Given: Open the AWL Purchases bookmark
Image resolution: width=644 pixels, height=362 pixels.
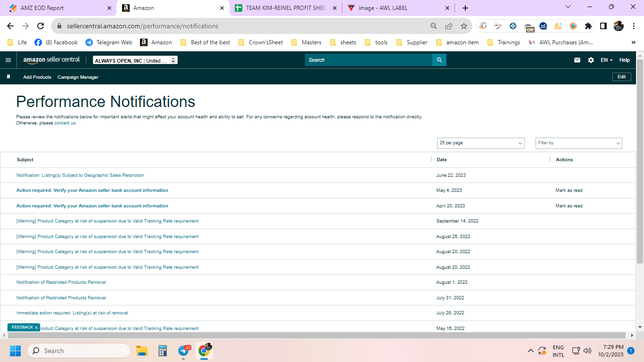Looking at the screenshot, I should point(561,42).
